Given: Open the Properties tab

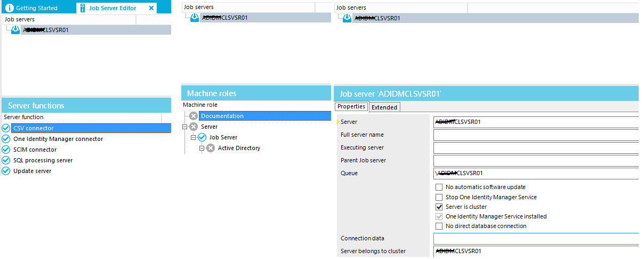Looking at the screenshot, I should (351, 106).
